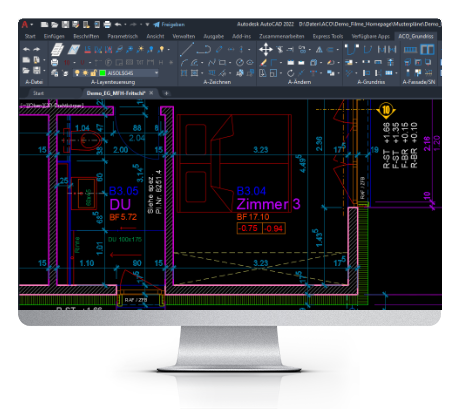Click Undo arrow in the quick access toolbar
Screen dimensions: 460x409
(118, 24)
